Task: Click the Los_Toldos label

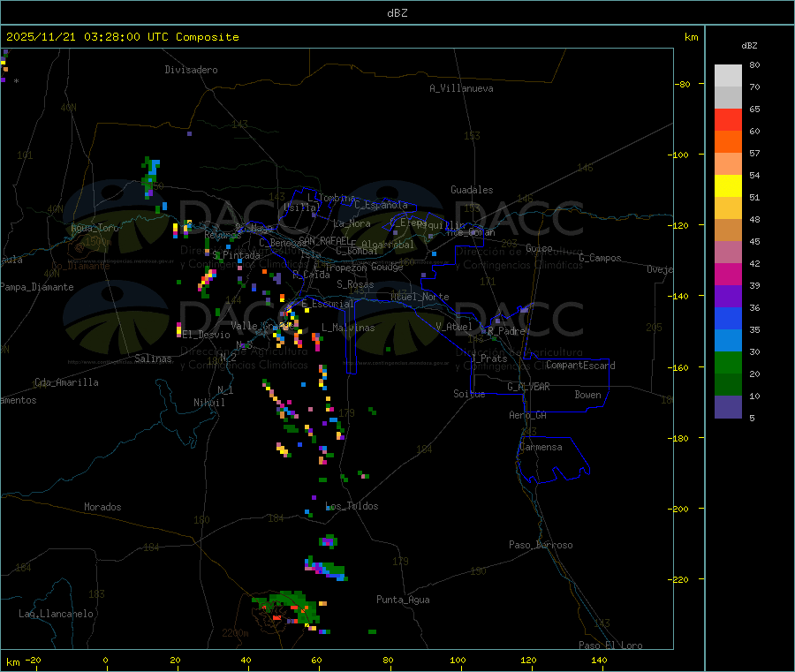Action: pos(352,506)
